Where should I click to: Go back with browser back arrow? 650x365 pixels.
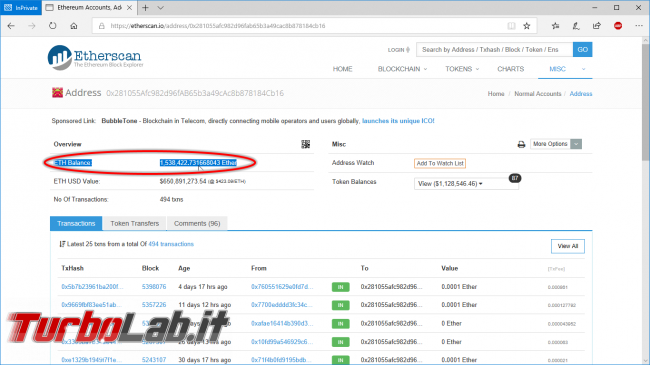coord(11,26)
